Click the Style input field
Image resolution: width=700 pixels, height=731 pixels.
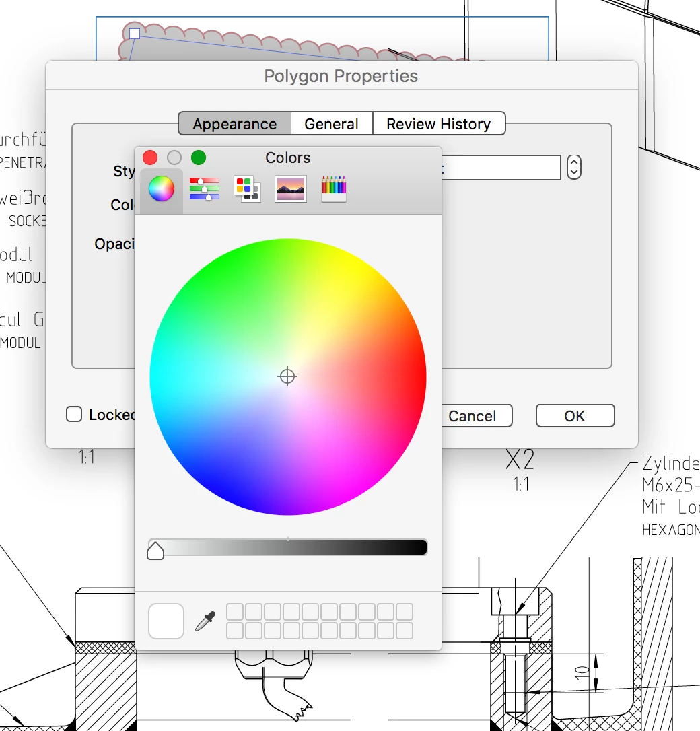[x=501, y=168]
